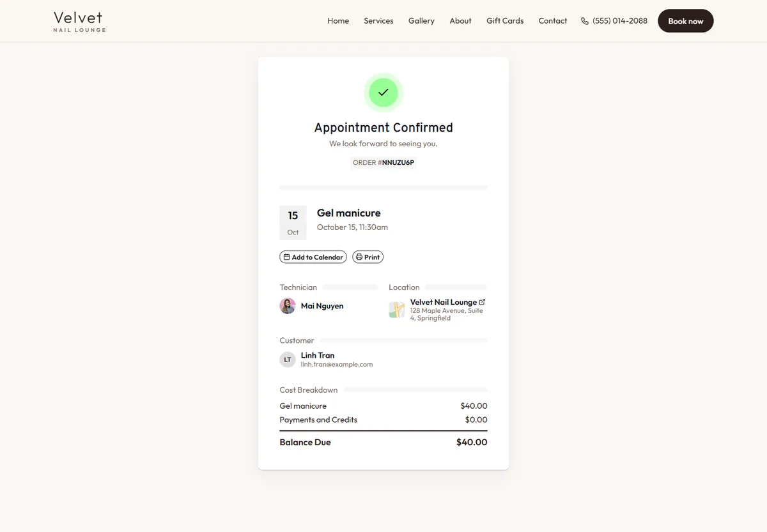This screenshot has width=767, height=532.
Task: Go to the Home page
Action: point(338,21)
